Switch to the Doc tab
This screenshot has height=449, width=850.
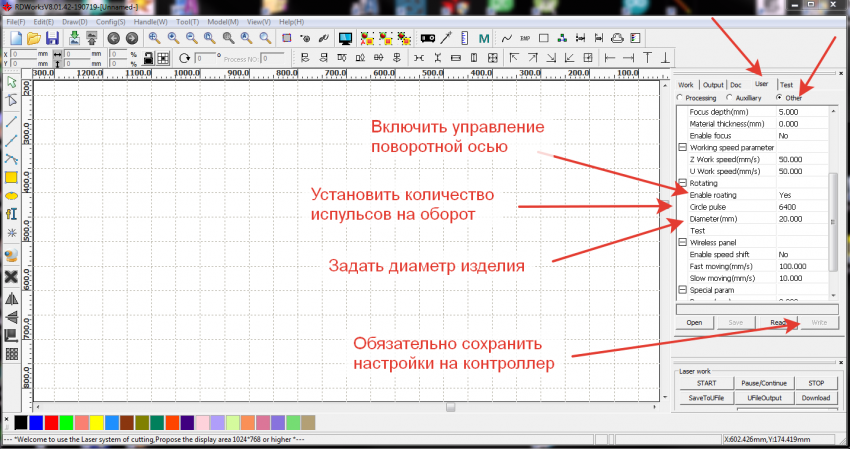736,85
